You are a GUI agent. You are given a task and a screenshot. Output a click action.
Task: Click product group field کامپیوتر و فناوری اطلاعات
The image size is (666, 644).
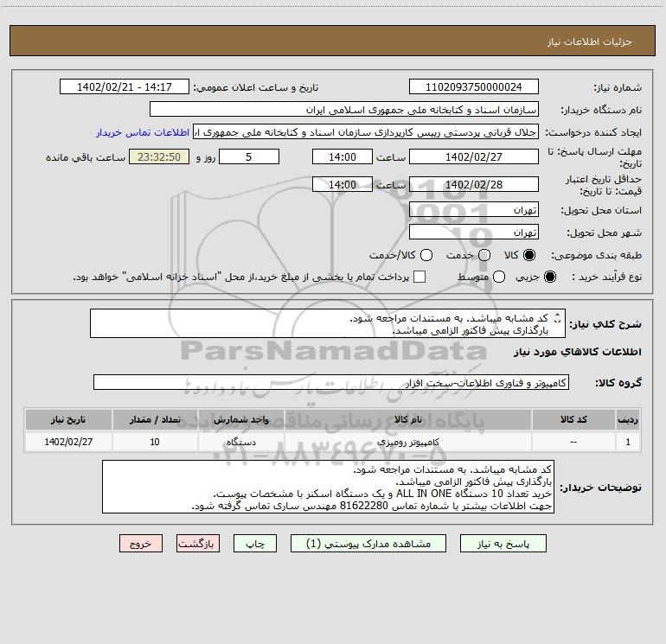[x=331, y=382]
